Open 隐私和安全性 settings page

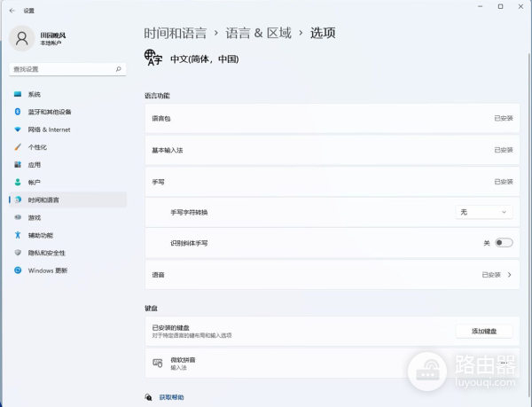(68, 253)
